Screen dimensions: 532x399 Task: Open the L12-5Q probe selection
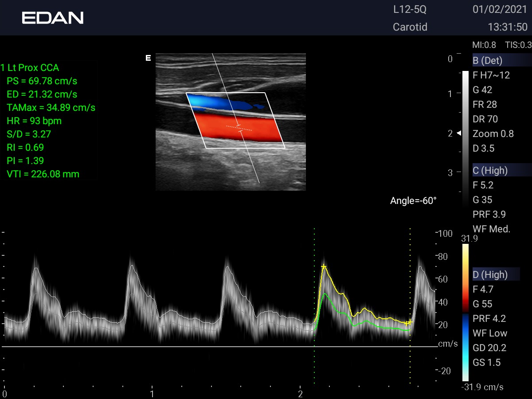click(410, 9)
